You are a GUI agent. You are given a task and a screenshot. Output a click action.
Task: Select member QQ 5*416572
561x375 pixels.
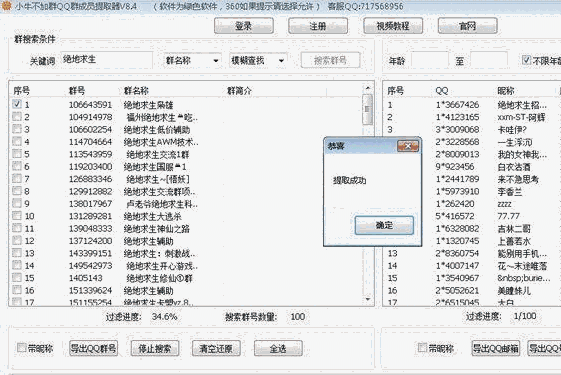tap(455, 216)
